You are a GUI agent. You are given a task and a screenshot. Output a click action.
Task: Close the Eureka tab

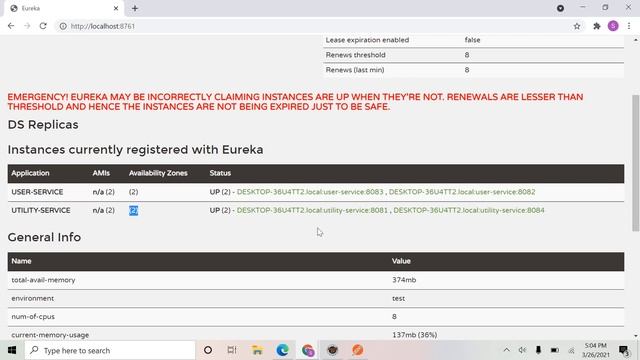(116, 8)
